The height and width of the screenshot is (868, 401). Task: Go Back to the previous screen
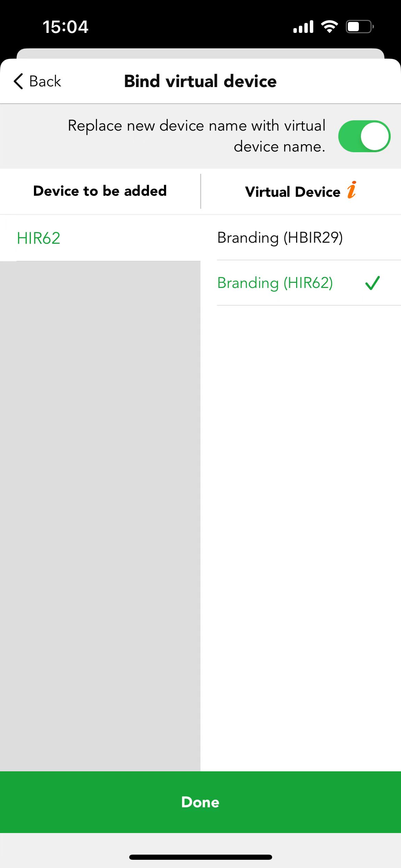click(x=37, y=81)
